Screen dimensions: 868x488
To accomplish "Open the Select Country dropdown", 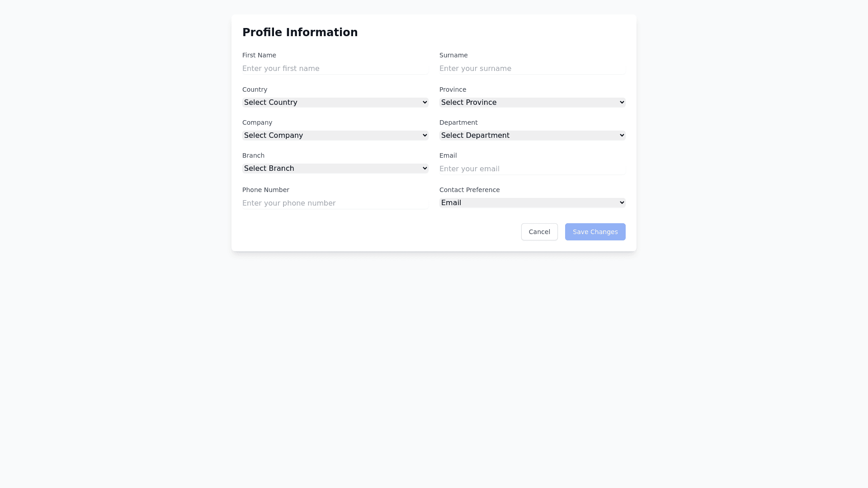I will (335, 103).
